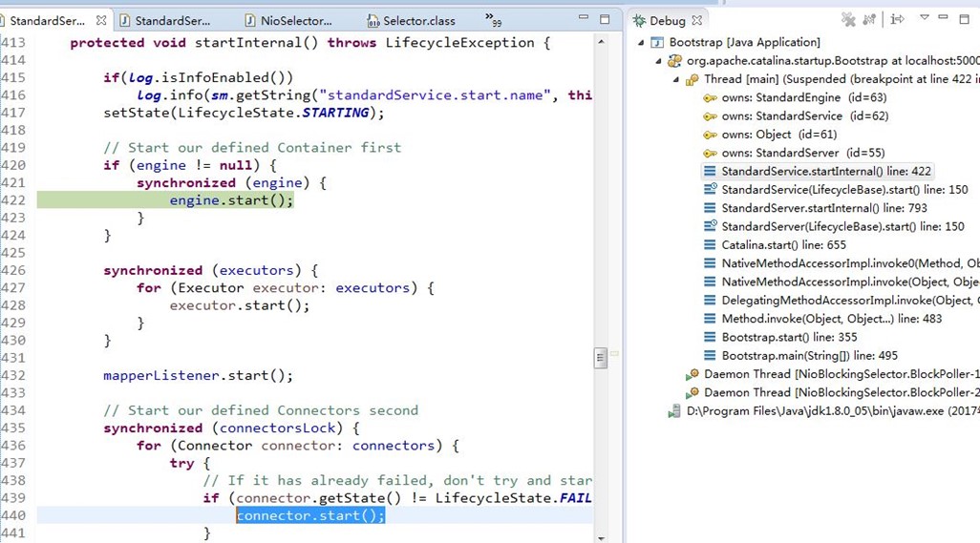Select NativeMethodAccessorImpl.invoke0 stack frame
The image size is (980, 543).
click(x=850, y=263)
